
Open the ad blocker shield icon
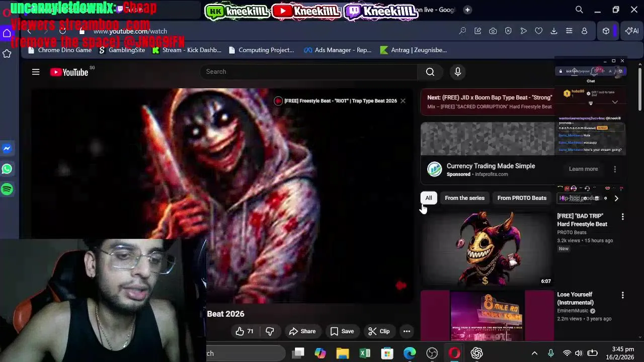[x=508, y=31]
